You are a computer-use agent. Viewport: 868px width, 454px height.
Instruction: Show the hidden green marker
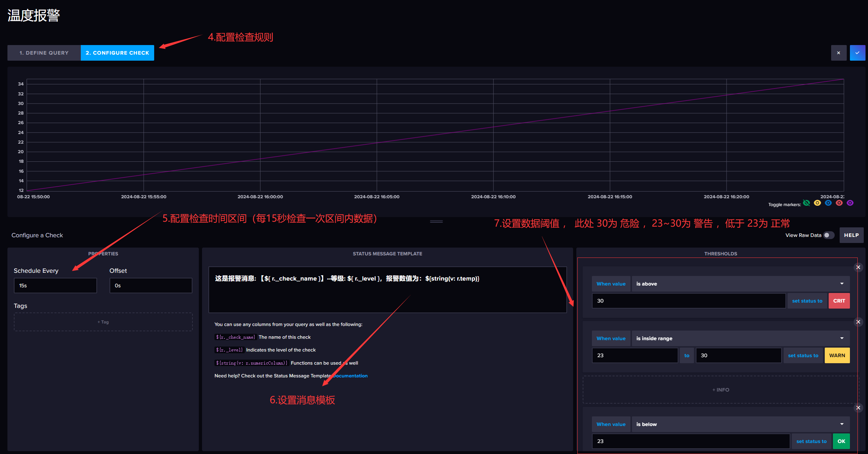pos(806,203)
